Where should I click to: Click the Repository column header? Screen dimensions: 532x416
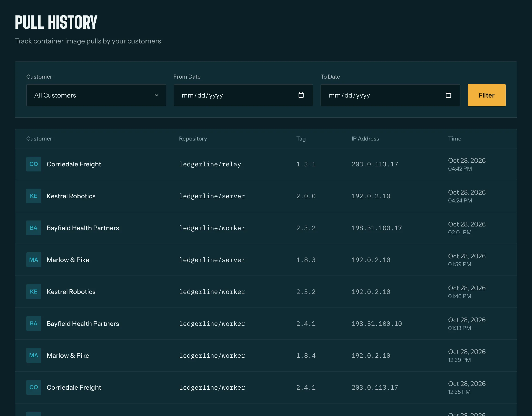point(193,138)
